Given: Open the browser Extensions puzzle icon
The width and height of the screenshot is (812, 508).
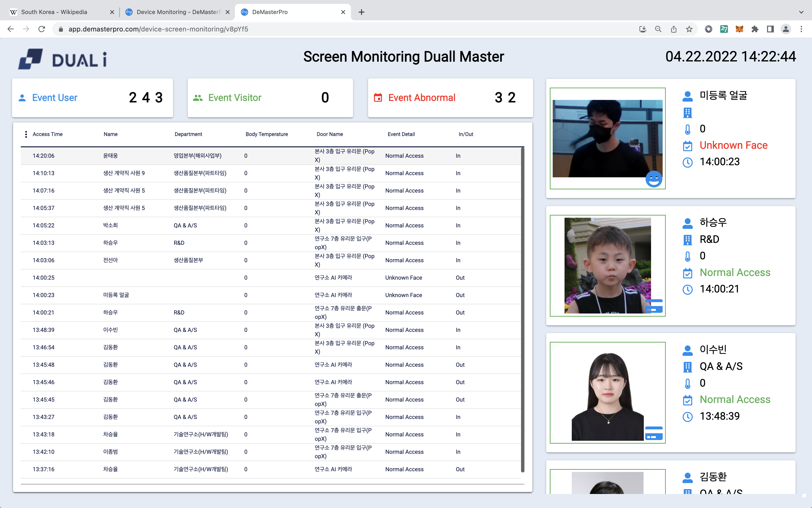Looking at the screenshot, I should (755, 29).
